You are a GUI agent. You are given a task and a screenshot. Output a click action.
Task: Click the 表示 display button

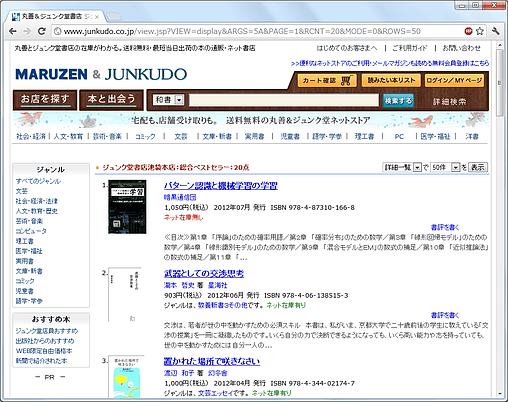pos(478,167)
